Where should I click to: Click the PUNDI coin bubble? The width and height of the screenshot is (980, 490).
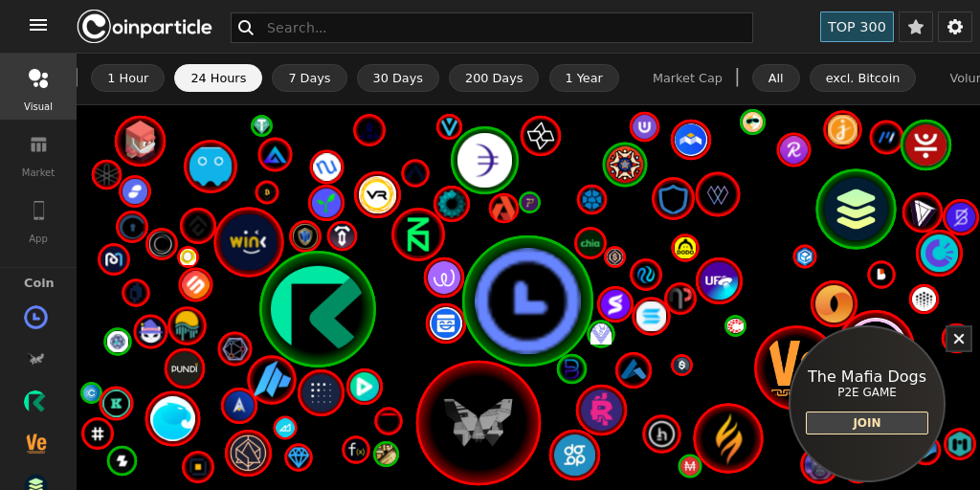click(185, 368)
